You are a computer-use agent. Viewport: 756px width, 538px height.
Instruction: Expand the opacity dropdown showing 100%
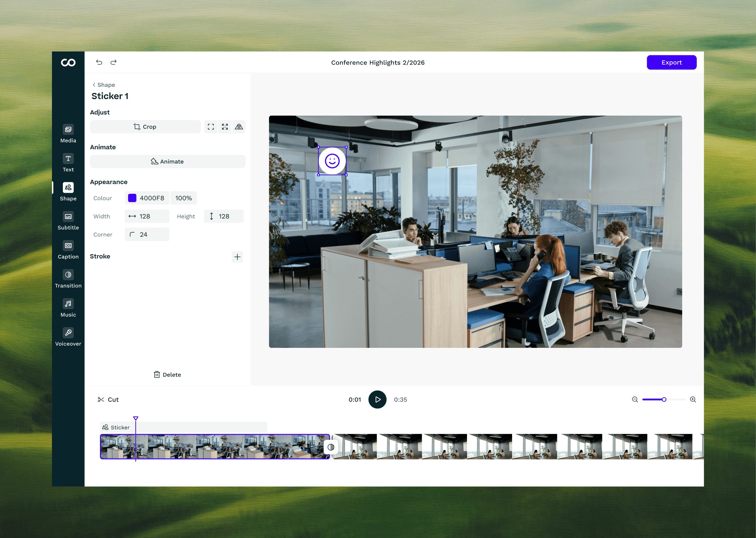(183, 198)
